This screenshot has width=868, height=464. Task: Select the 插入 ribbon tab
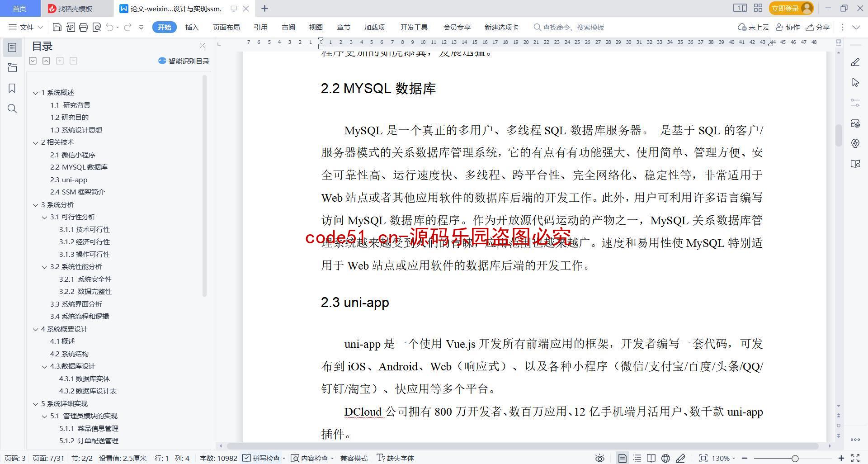pos(192,27)
